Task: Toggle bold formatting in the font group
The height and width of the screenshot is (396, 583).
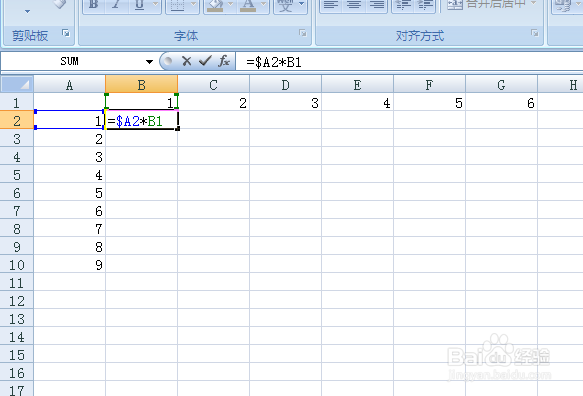Action: (94, 5)
